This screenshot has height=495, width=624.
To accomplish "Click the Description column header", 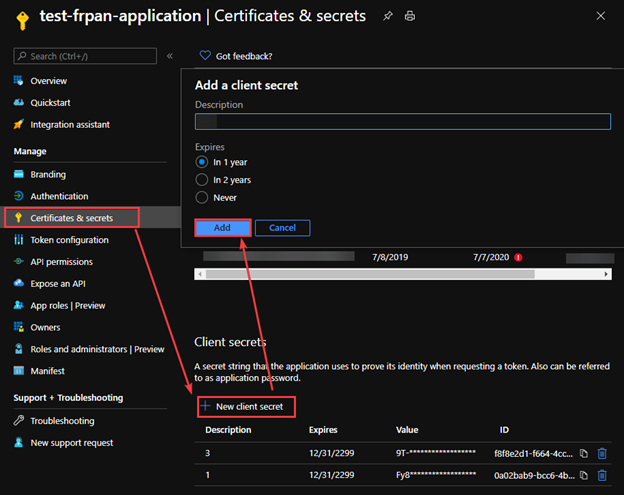I will tap(228, 430).
